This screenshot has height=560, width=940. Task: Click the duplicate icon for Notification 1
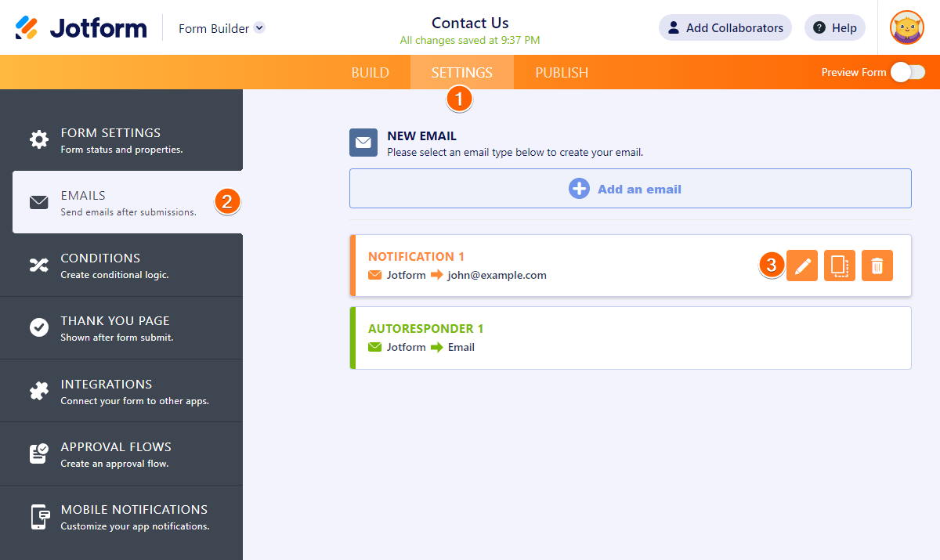pyautogui.click(x=839, y=266)
